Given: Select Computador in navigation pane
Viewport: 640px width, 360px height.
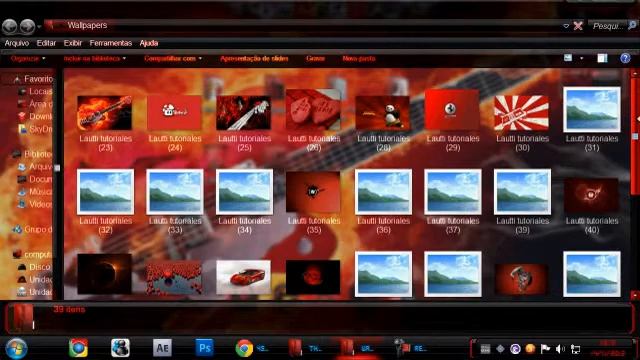Looking at the screenshot, I should click(33, 254).
